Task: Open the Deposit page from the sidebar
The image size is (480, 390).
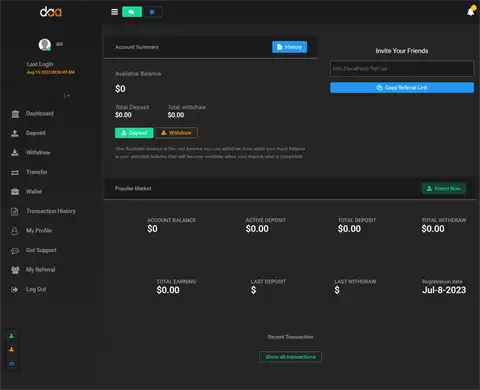Action: click(x=36, y=133)
